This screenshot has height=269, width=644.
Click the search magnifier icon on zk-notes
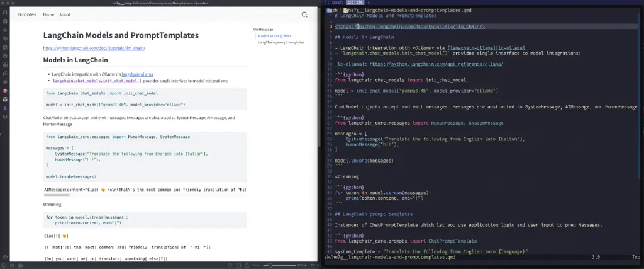pos(304,14)
